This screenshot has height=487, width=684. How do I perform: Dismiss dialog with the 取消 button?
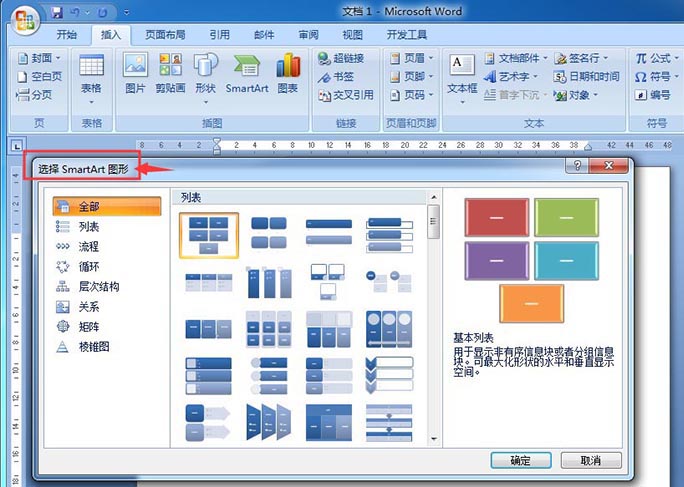point(591,460)
